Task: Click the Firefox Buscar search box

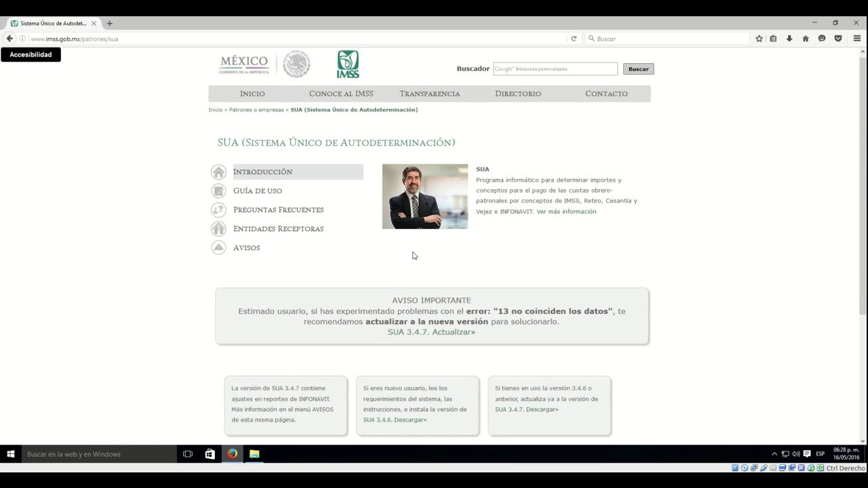Action: (x=668, y=39)
